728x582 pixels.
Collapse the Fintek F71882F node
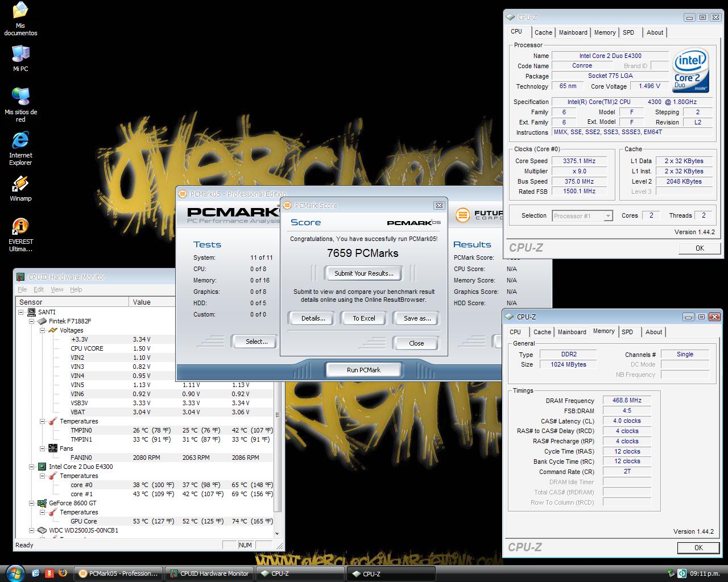pos(32,321)
